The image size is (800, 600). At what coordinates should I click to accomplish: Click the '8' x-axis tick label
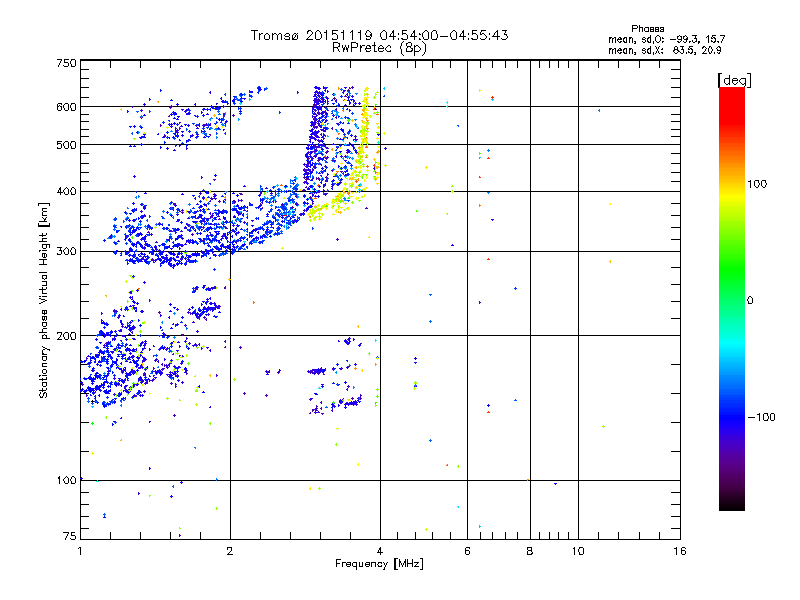tap(530, 551)
